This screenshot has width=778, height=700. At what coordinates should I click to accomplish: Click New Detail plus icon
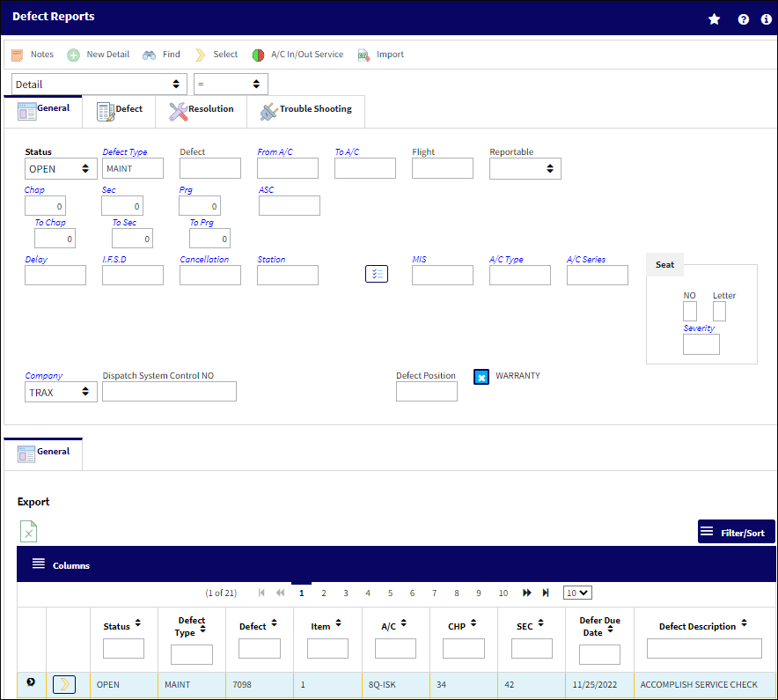tap(73, 55)
